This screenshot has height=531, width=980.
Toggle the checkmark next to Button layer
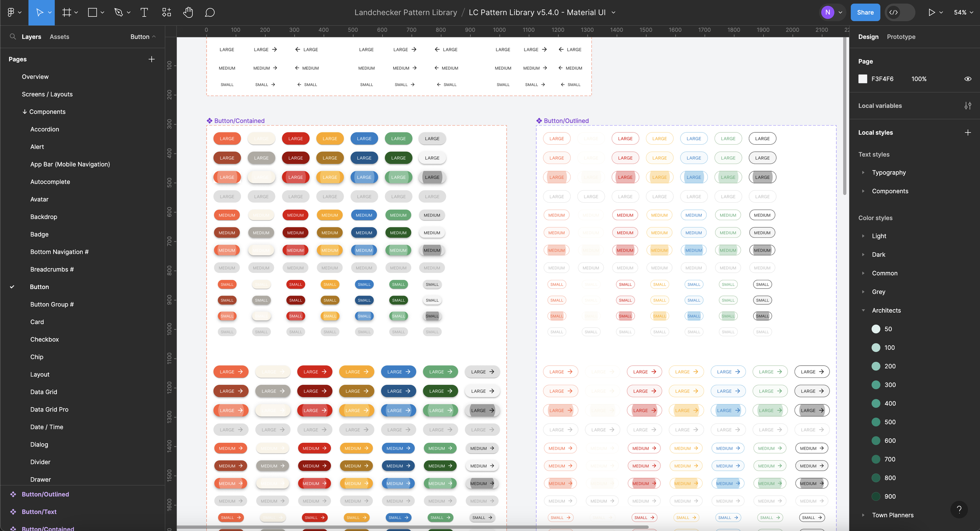[13, 286]
